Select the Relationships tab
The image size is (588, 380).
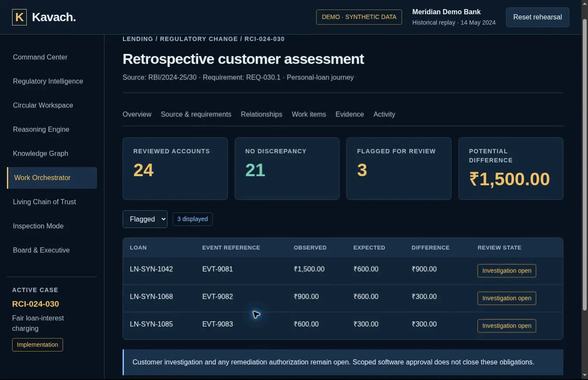tap(262, 114)
